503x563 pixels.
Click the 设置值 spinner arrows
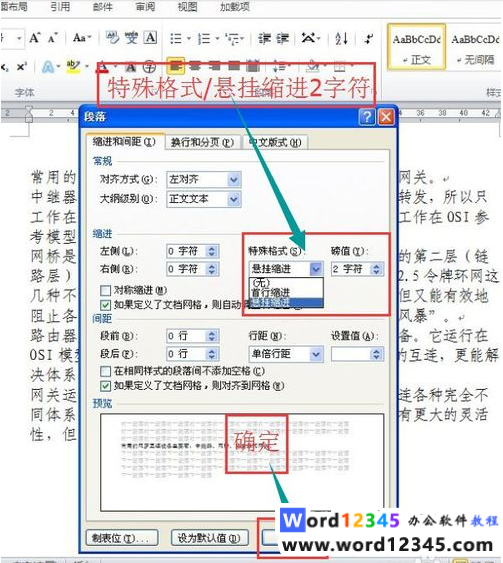[376, 354]
